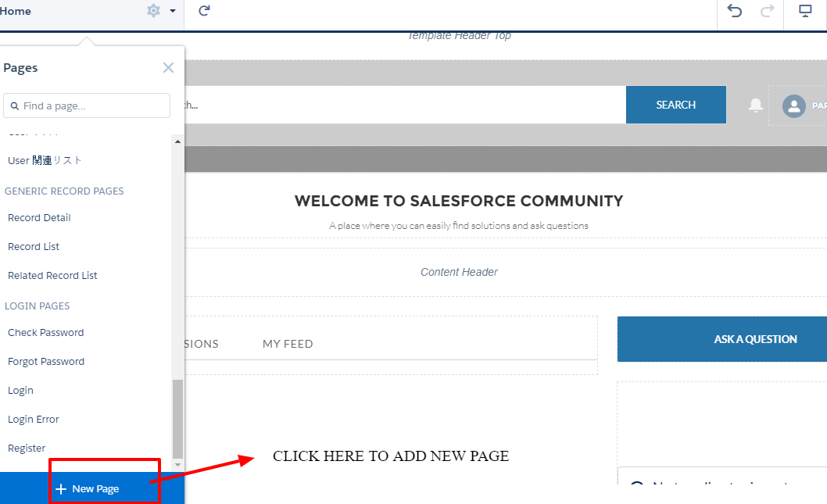Viewport: 827px width, 504px height.
Task: Click the redo arrow icon
Action: [x=767, y=11]
